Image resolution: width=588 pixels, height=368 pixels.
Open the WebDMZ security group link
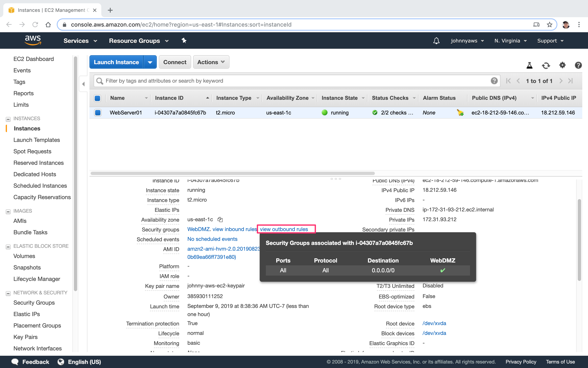(198, 229)
